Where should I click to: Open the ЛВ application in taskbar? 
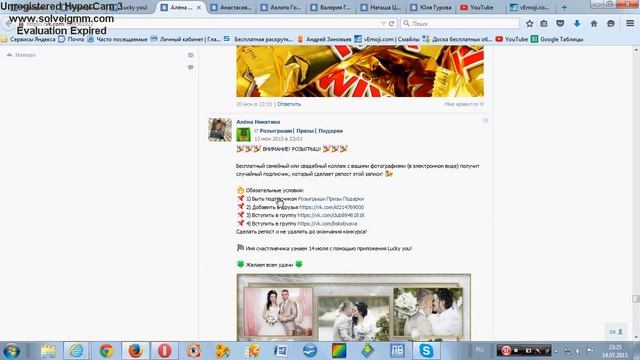click(x=397, y=351)
